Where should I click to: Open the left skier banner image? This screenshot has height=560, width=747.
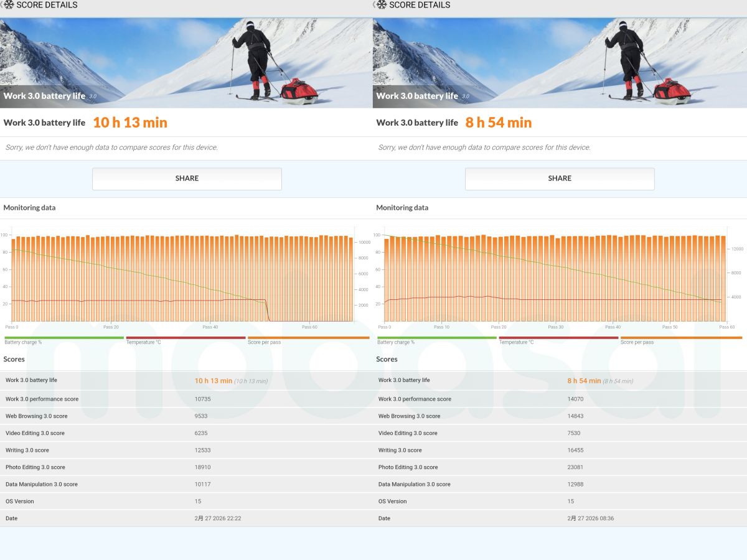pyautogui.click(x=186, y=62)
